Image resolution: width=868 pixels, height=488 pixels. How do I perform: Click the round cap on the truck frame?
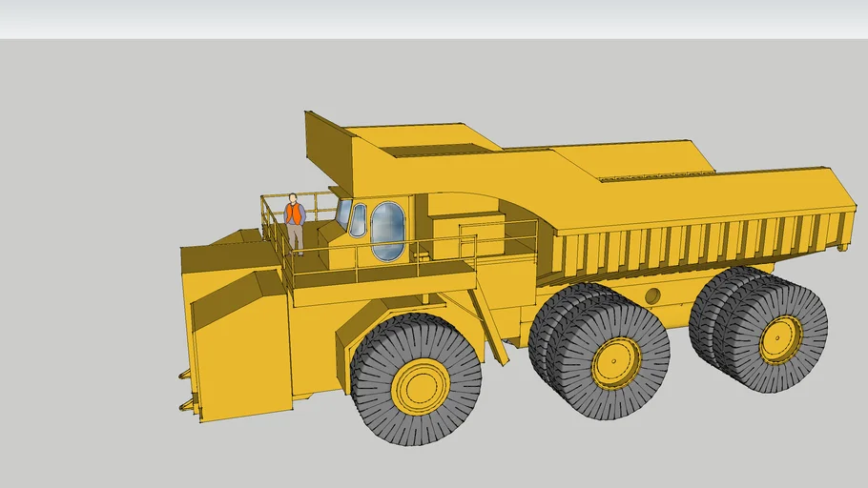tap(652, 296)
